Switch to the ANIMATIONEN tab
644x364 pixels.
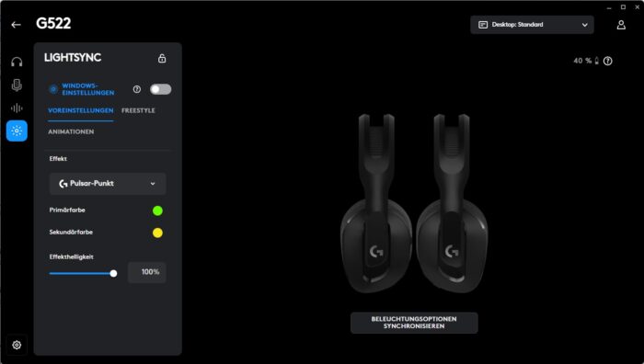(x=71, y=131)
